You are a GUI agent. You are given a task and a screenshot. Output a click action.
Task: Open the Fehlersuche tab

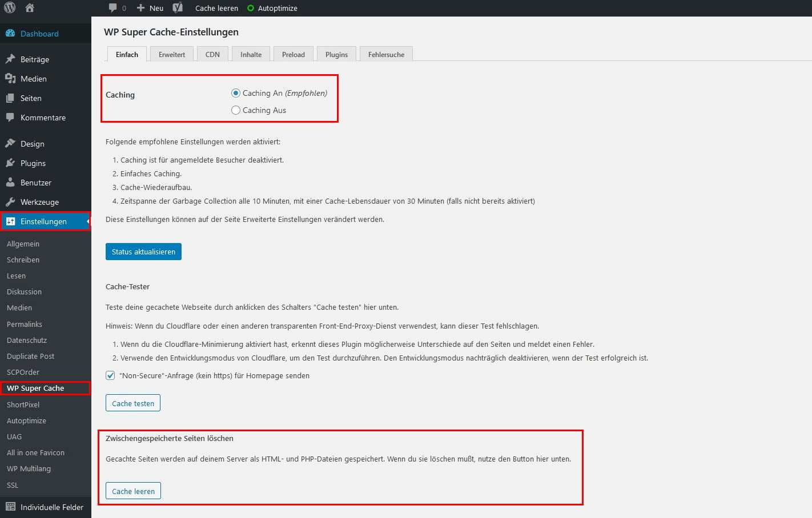click(x=386, y=54)
